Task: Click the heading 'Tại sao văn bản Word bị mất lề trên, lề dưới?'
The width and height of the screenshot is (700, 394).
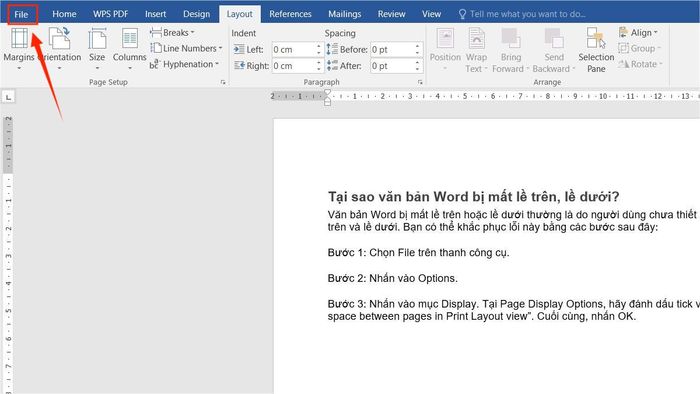Action: (x=474, y=197)
